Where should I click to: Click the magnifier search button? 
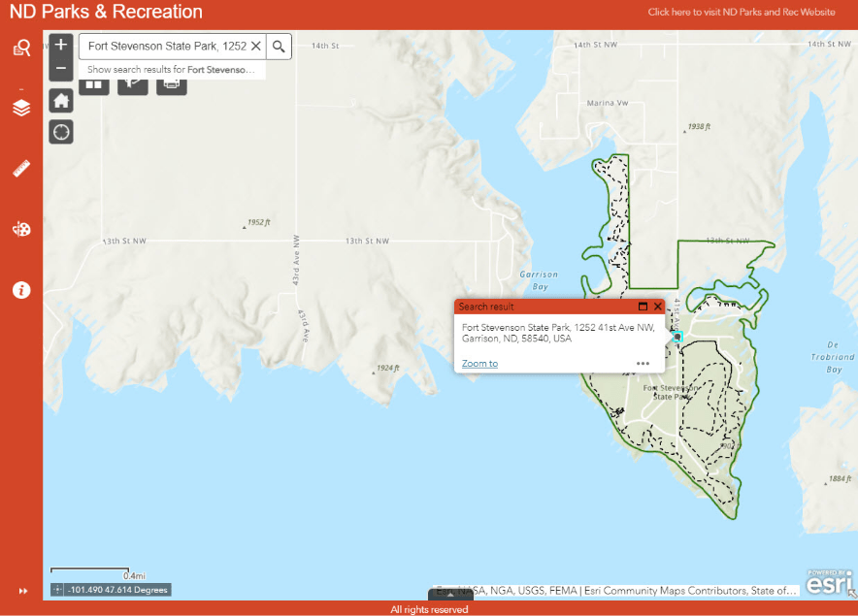click(x=279, y=47)
